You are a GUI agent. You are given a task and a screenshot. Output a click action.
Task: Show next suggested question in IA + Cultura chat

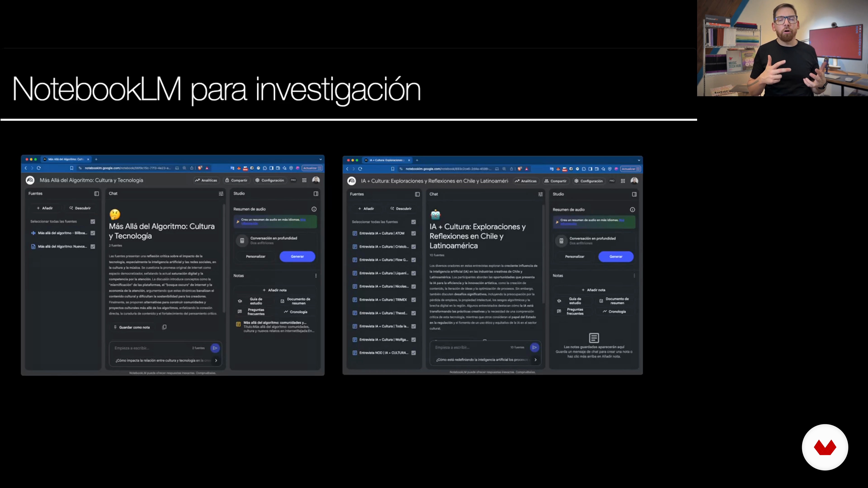[x=535, y=360]
